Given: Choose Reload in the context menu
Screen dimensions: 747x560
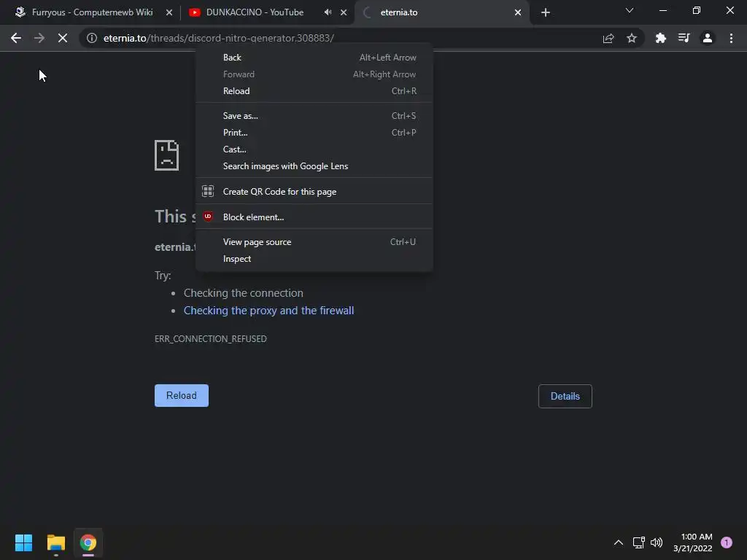Looking at the screenshot, I should click(x=314, y=91).
